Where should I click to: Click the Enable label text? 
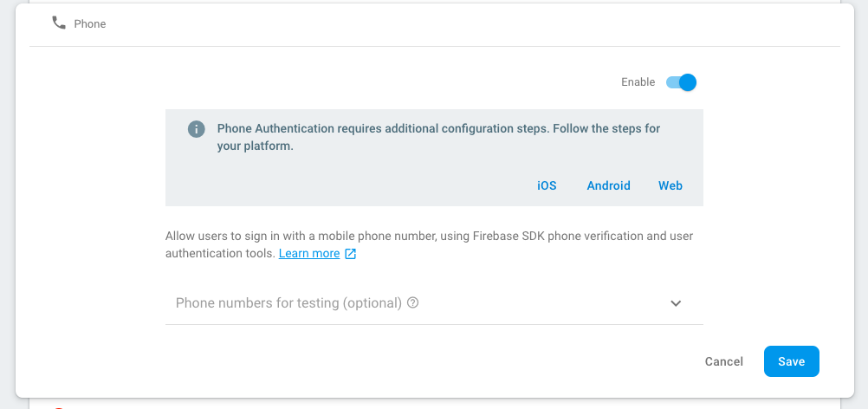coord(638,82)
